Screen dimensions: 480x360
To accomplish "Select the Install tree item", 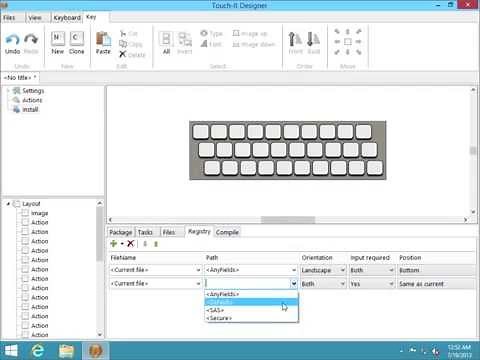I will (x=30, y=109).
